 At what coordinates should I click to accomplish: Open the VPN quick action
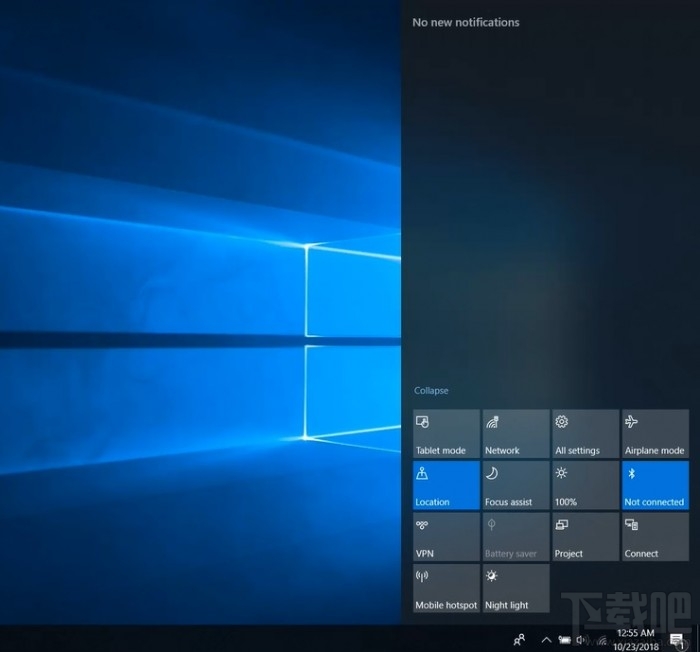446,537
